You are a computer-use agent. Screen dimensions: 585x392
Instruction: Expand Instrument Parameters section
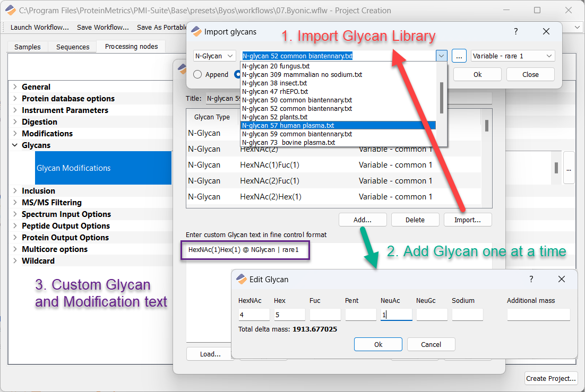click(x=15, y=110)
